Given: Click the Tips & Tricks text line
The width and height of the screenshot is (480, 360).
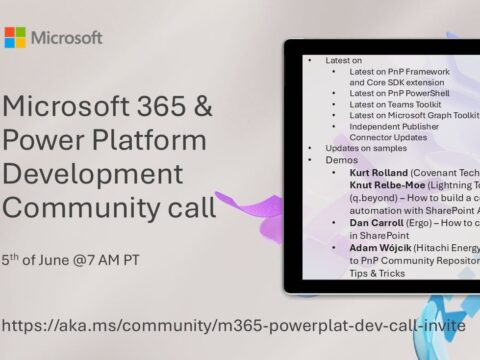Looking at the screenshot, I should (377, 273).
